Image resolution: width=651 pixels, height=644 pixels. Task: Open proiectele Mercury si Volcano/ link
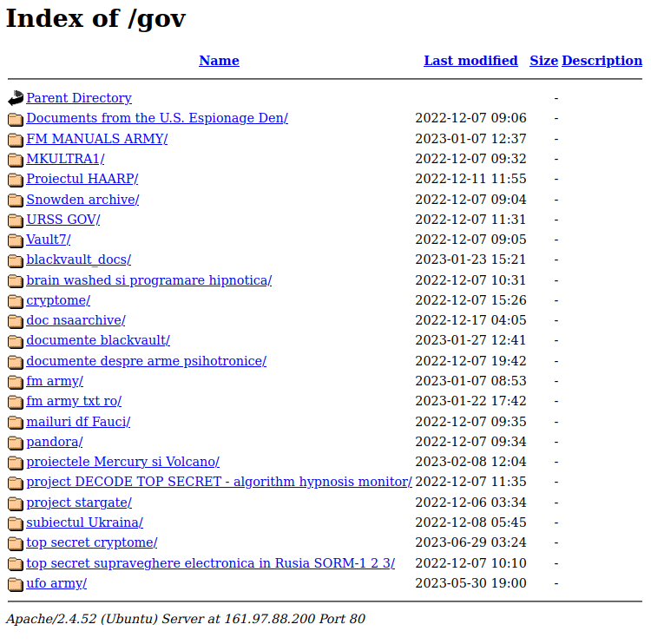123,462
